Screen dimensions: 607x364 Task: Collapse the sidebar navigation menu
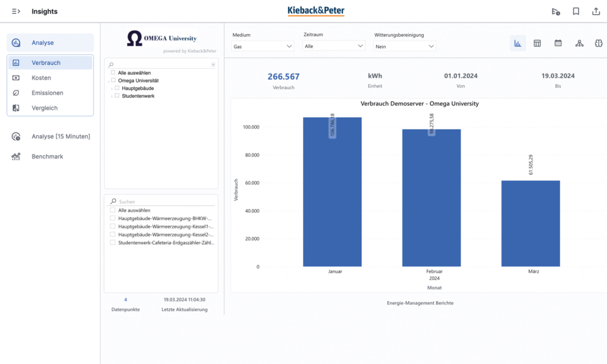coord(16,11)
